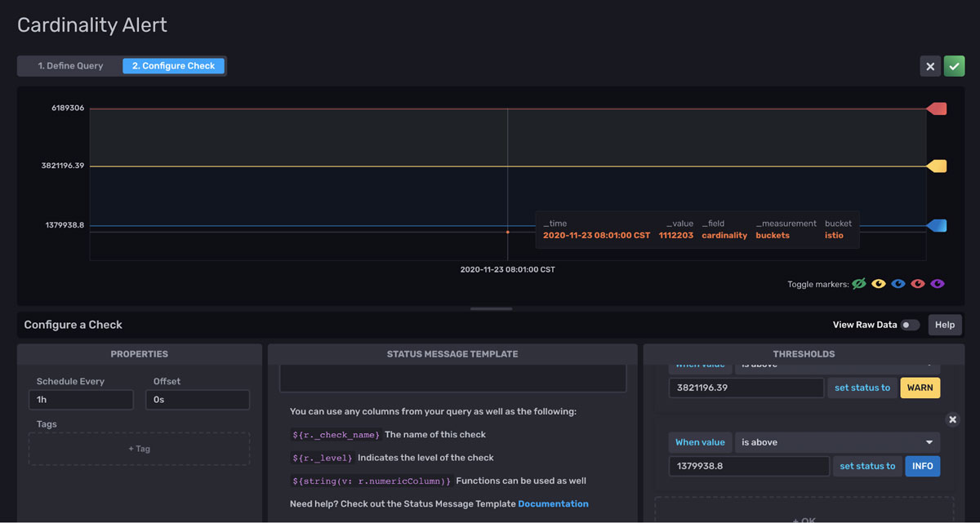Switch to the '1. Define Query' tab
The width and height of the screenshot is (980, 523).
pos(71,65)
